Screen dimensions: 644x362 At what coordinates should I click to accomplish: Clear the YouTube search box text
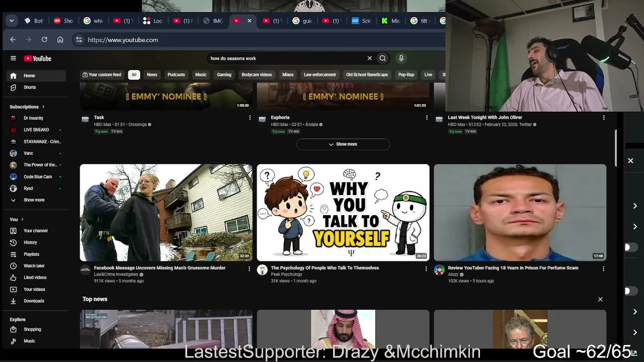(370, 58)
